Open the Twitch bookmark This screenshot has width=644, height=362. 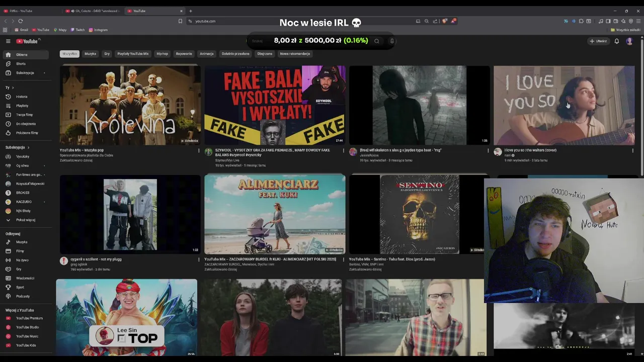[x=78, y=30]
